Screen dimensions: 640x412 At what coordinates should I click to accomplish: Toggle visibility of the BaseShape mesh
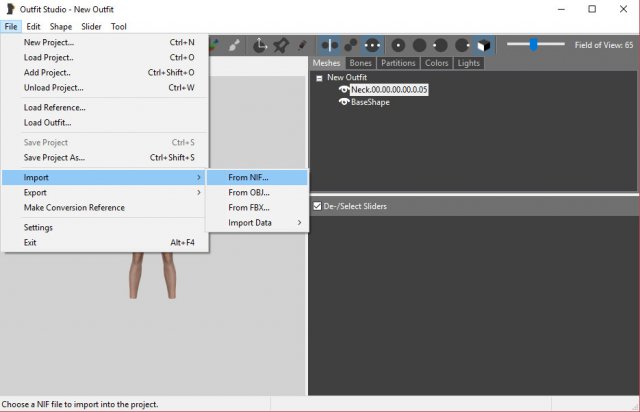[344, 102]
